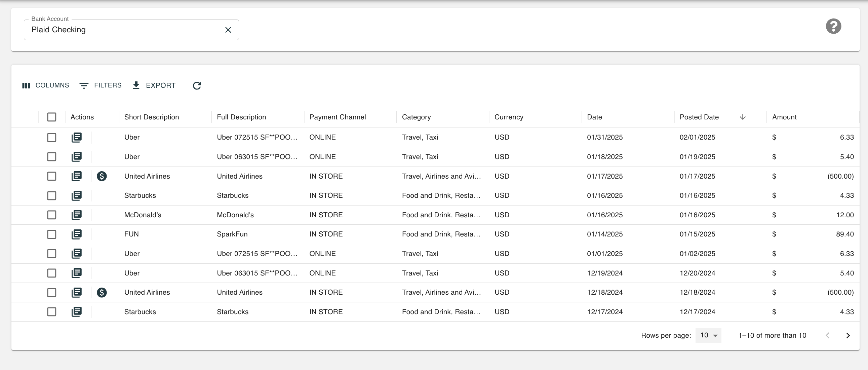Screen dimensions: 868x370
Task: Open ledger icon for the SparkFun row
Action: coord(77,234)
